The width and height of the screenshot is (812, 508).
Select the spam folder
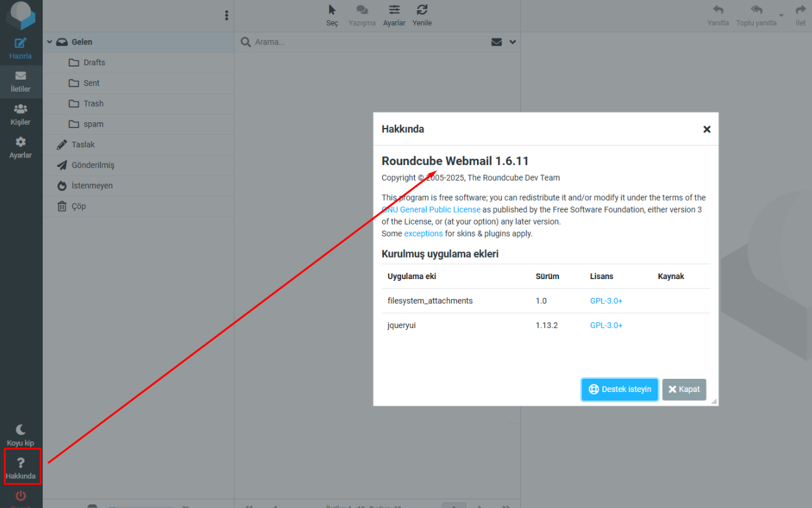tap(138, 124)
